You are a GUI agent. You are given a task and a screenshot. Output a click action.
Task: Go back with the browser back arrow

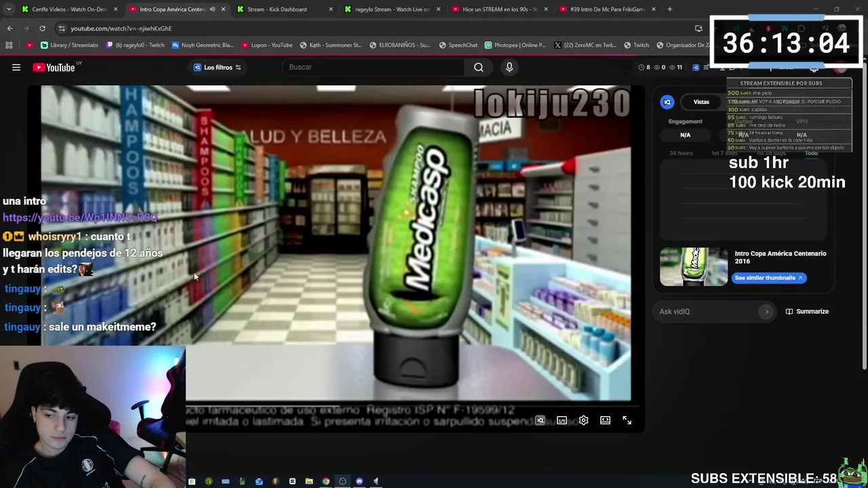click(x=9, y=28)
